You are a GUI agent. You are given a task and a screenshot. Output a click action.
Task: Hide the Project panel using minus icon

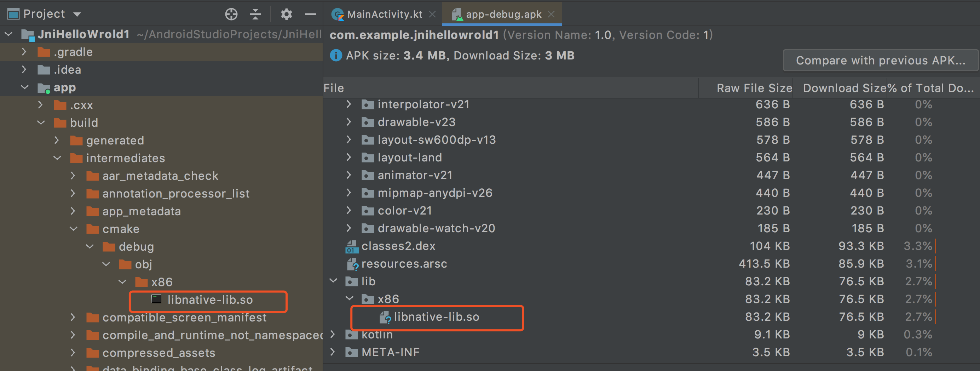310,15
